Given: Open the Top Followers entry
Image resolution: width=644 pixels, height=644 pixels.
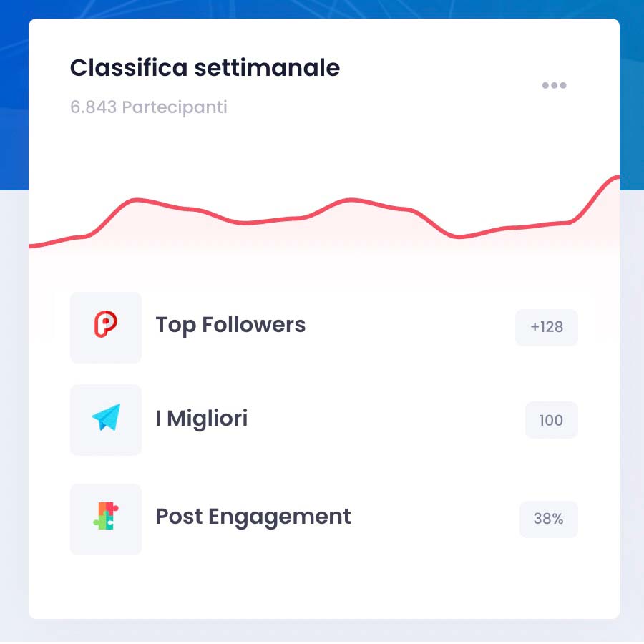Looking at the screenshot, I should (230, 325).
